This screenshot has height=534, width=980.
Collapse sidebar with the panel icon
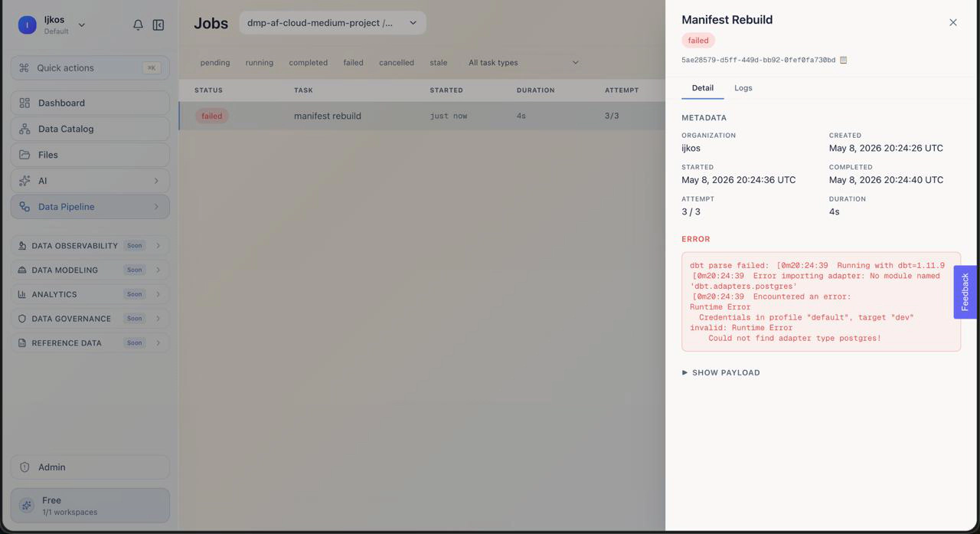[x=158, y=25]
